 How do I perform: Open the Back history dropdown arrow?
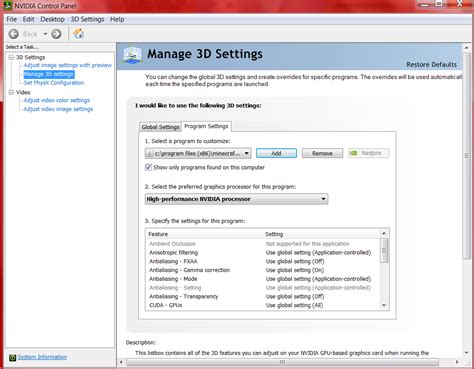[x=45, y=34]
